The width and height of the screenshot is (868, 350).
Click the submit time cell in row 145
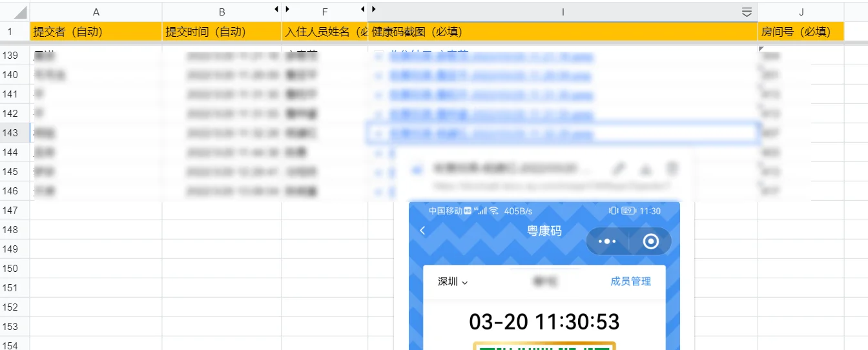(222, 172)
